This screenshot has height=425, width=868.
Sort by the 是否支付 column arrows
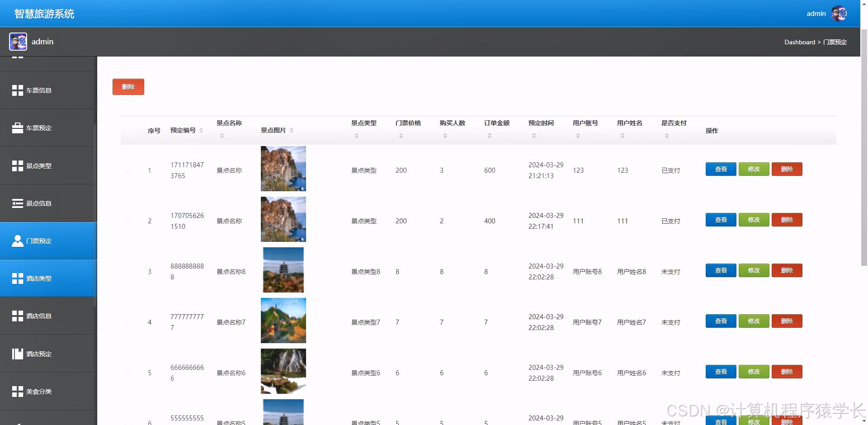point(667,136)
